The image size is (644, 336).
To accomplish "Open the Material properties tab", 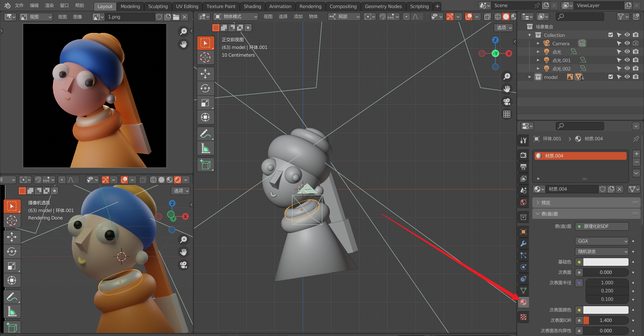I will pos(523,302).
